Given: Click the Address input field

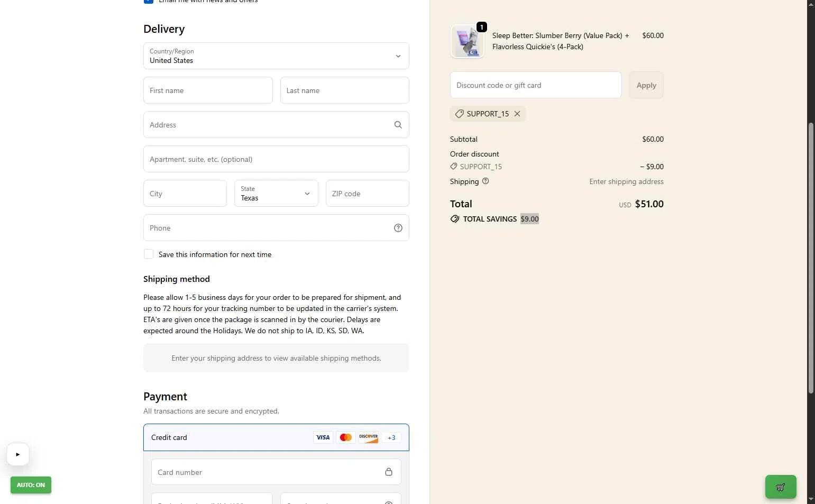Looking at the screenshot, I should pos(276,125).
